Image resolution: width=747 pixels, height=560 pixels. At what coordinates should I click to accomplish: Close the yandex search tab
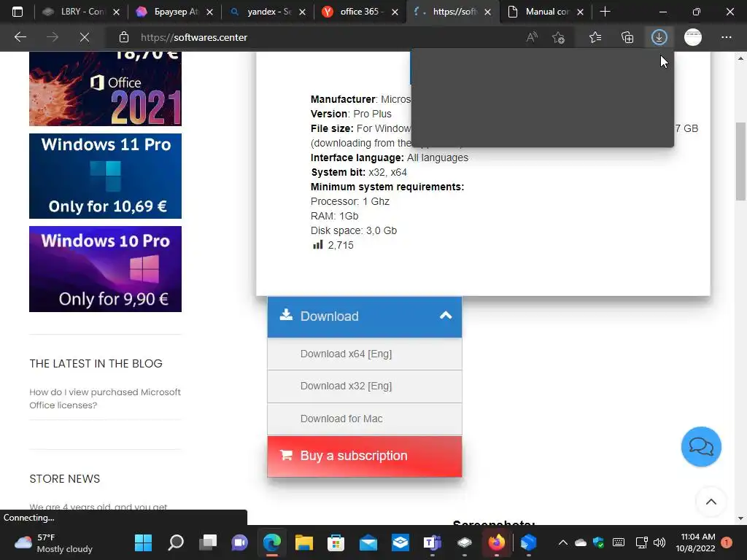[302, 12]
